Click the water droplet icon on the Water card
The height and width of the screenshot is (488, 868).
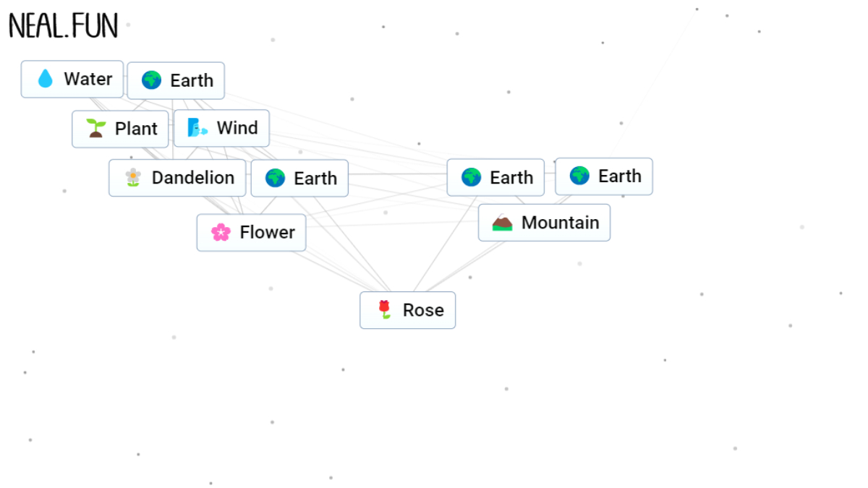pyautogui.click(x=46, y=79)
